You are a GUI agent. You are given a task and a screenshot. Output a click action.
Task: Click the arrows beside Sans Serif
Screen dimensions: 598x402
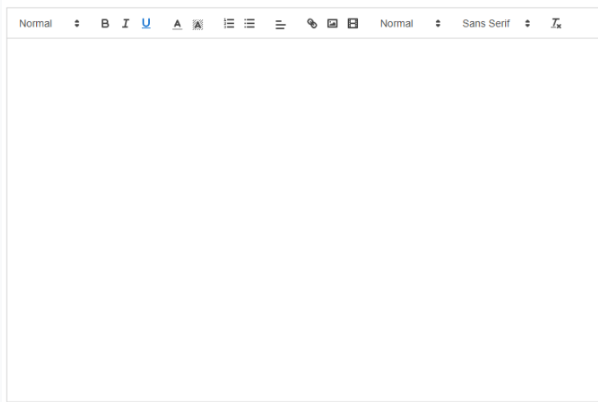pyautogui.click(x=527, y=24)
